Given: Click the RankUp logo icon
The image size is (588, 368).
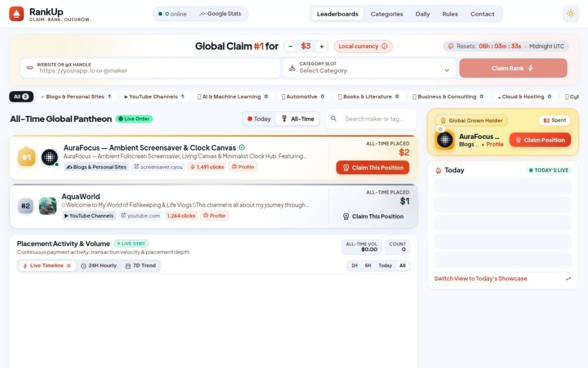Looking at the screenshot, I should coord(16,14).
